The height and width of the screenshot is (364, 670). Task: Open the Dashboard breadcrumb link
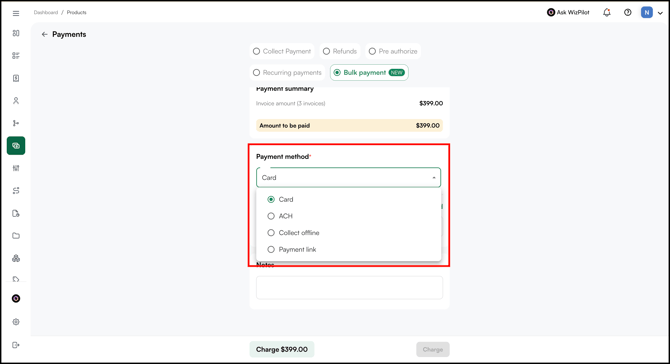click(x=46, y=12)
